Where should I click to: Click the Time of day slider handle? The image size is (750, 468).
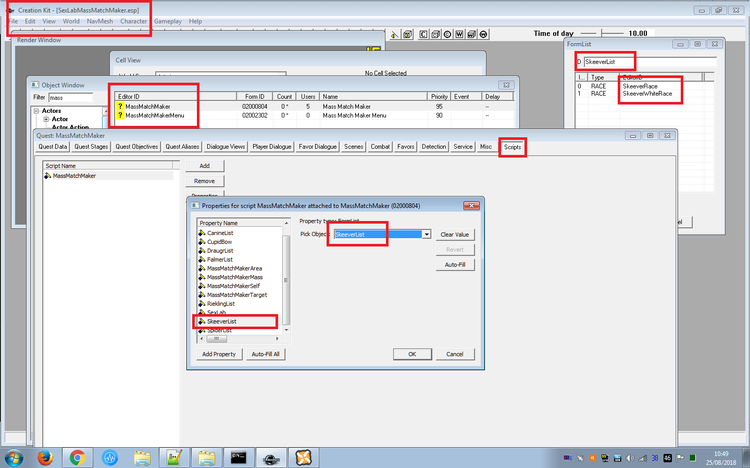[x=602, y=33]
